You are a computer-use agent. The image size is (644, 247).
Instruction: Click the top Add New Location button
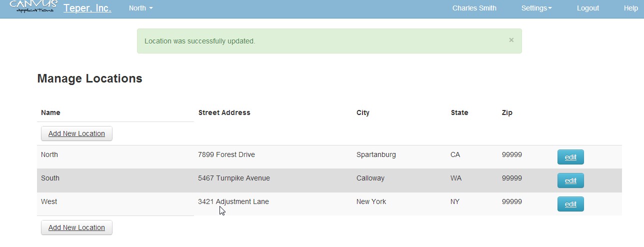tap(76, 133)
